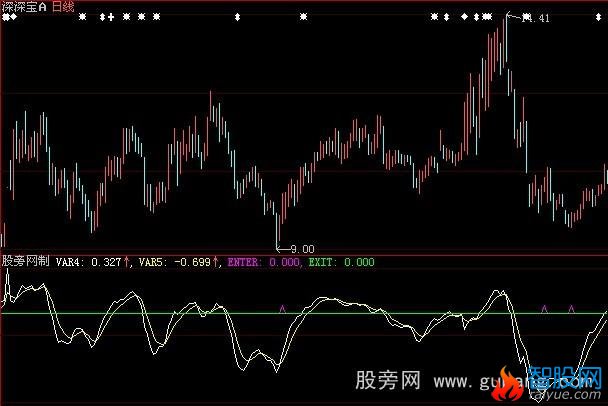Select the rightmost double-arrow marker in info row

[x=599, y=17]
